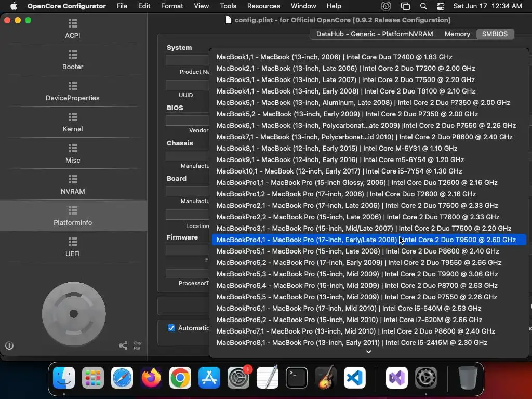Open Launchpad from the Dock
The image size is (532, 399).
[x=93, y=378]
